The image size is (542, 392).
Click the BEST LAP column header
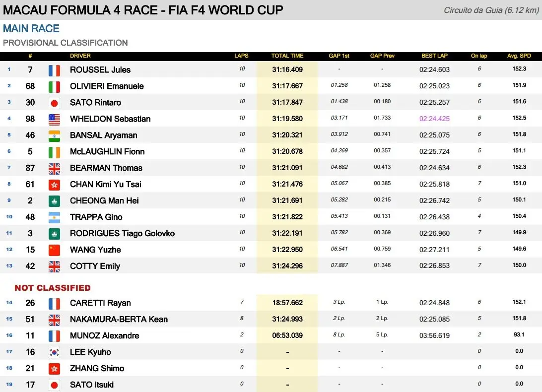coord(434,56)
